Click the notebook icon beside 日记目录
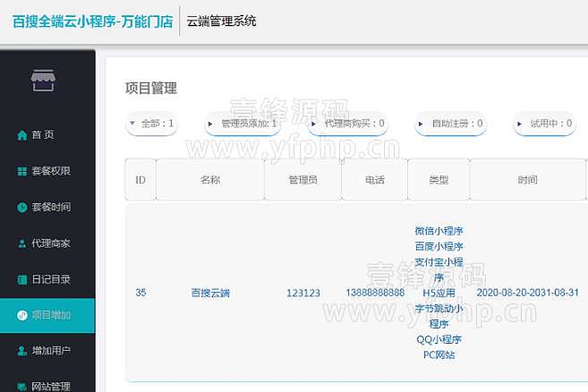Image resolution: width=588 pixels, height=392 pixels. coord(22,280)
